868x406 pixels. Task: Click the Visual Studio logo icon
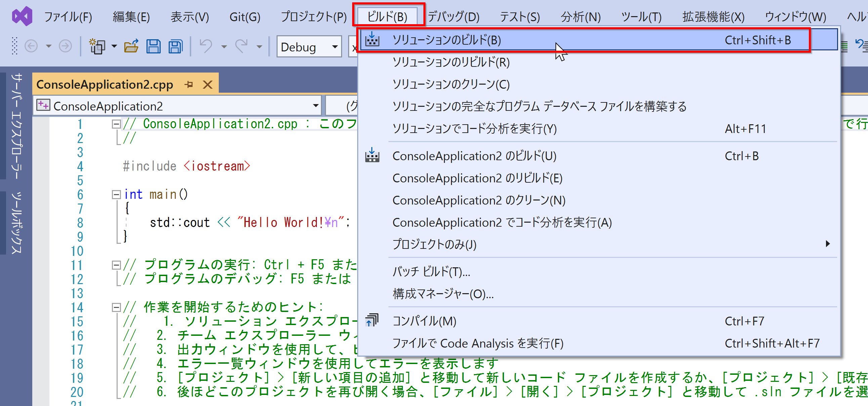coord(22,16)
